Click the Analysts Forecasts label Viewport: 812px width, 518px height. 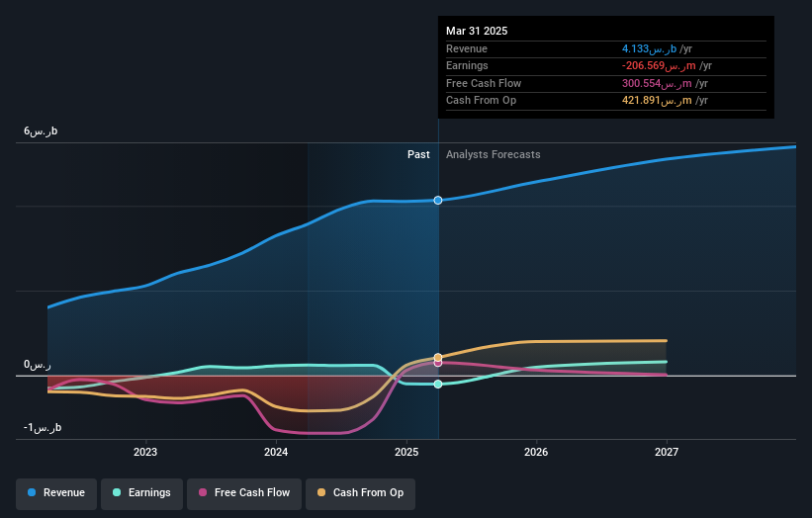pos(493,154)
